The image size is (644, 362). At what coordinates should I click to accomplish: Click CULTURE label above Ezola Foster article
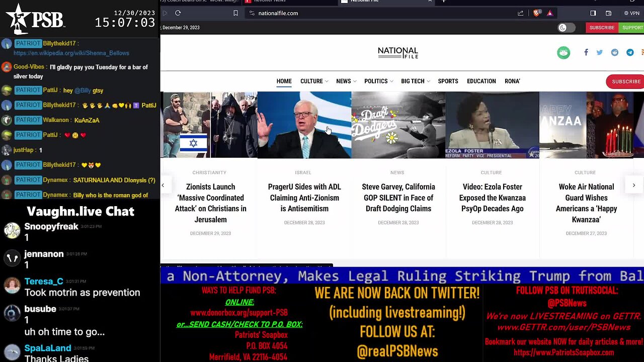point(491,173)
